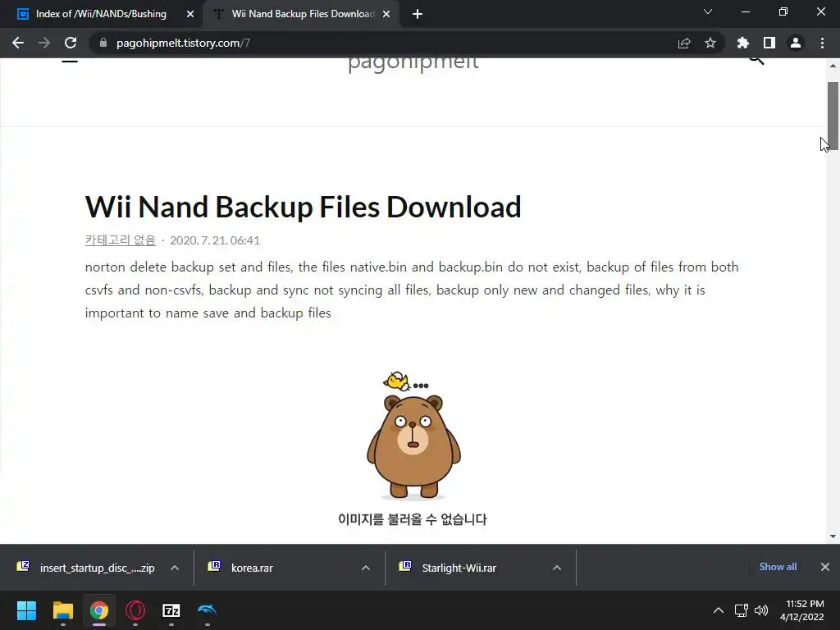Open downloaded insert_startup_disc zip file
The height and width of the screenshot is (630, 840).
(x=85, y=568)
